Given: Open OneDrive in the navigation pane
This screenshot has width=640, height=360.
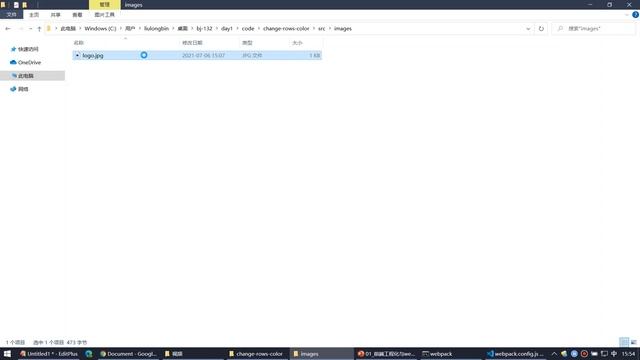Looking at the screenshot, I should tap(29, 62).
